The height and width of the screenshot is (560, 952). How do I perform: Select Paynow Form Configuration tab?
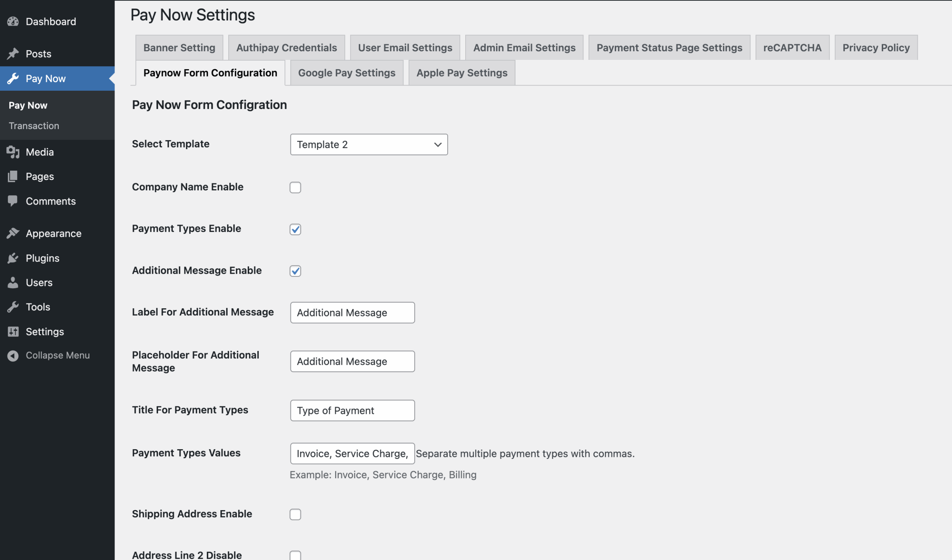210,73
